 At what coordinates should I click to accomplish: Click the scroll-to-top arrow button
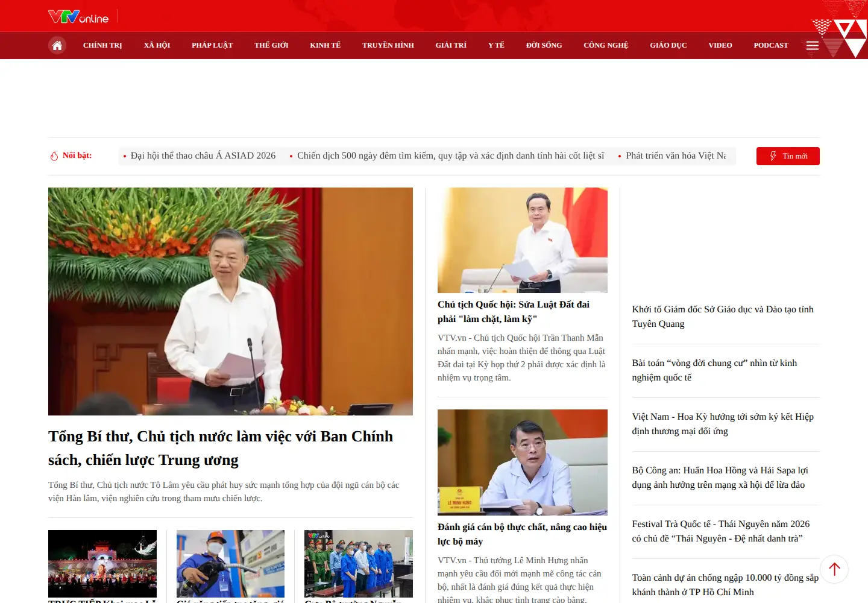click(834, 569)
